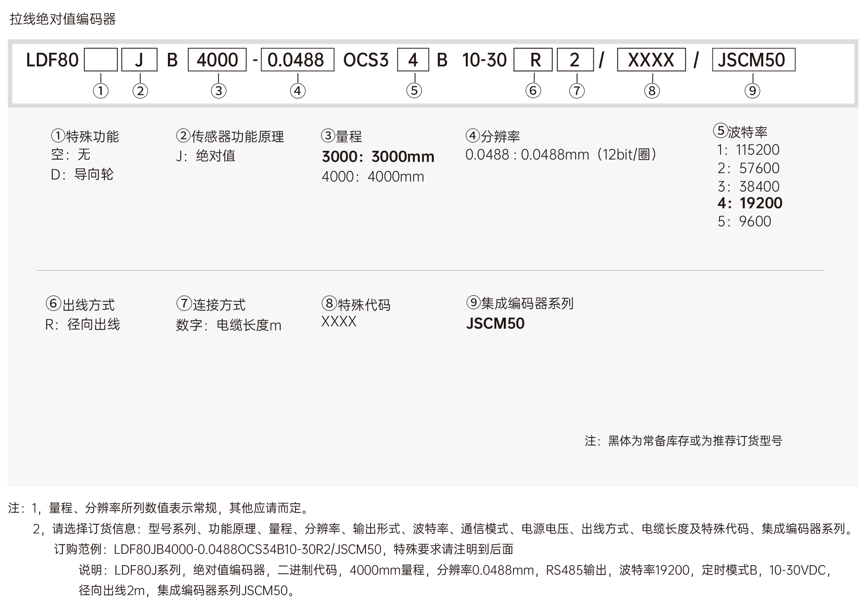Image resolution: width=868 pixels, height=608 pixels.
Task: Click circled number 9 under model code
Action: 752,91
